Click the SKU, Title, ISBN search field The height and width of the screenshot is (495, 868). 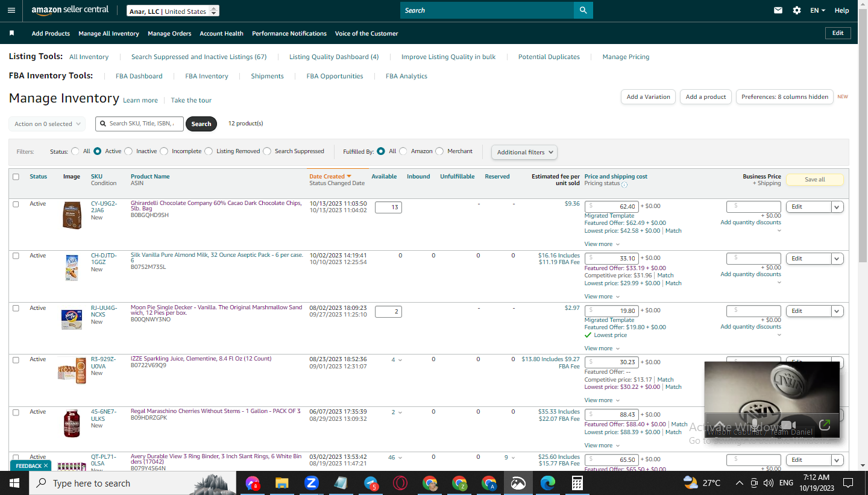click(139, 124)
